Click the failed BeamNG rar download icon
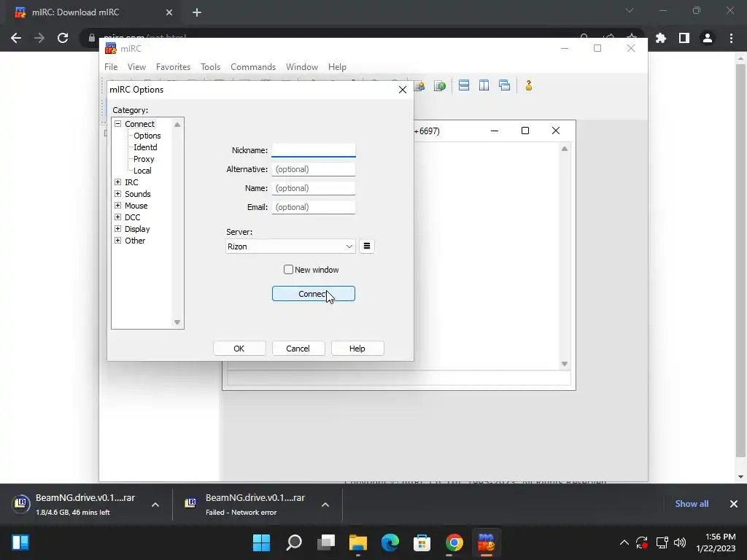 click(x=190, y=503)
